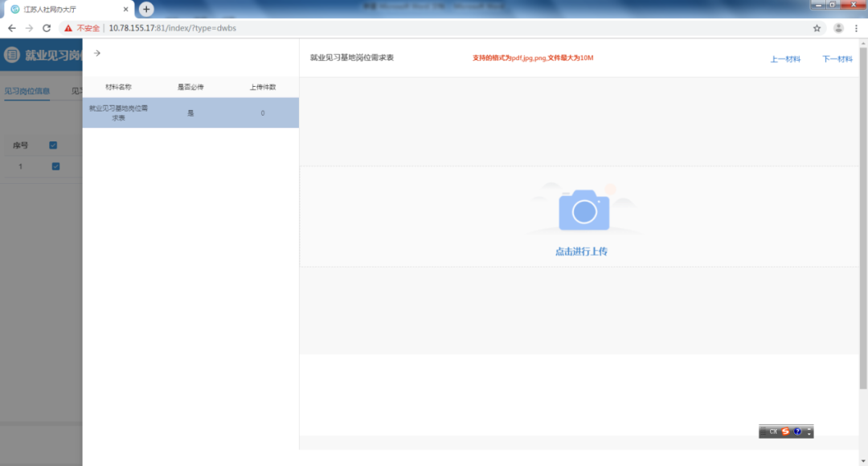
Task: Go to previous material 上一材料
Action: coord(785,59)
